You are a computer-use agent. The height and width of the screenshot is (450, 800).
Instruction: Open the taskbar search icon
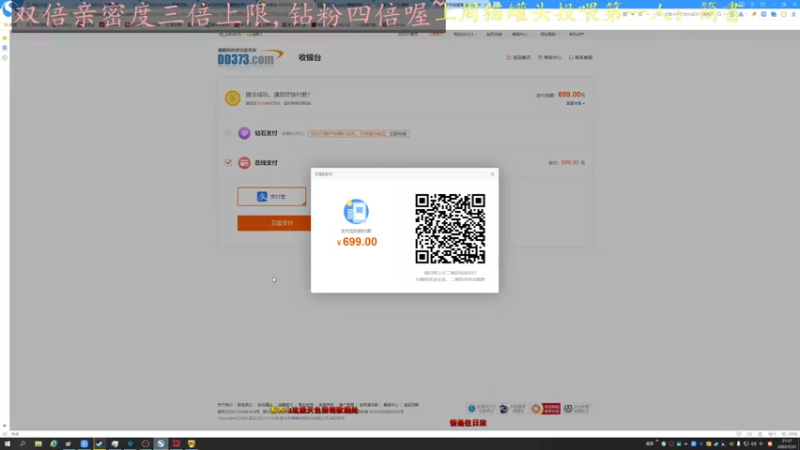pyautogui.click(x=22, y=444)
